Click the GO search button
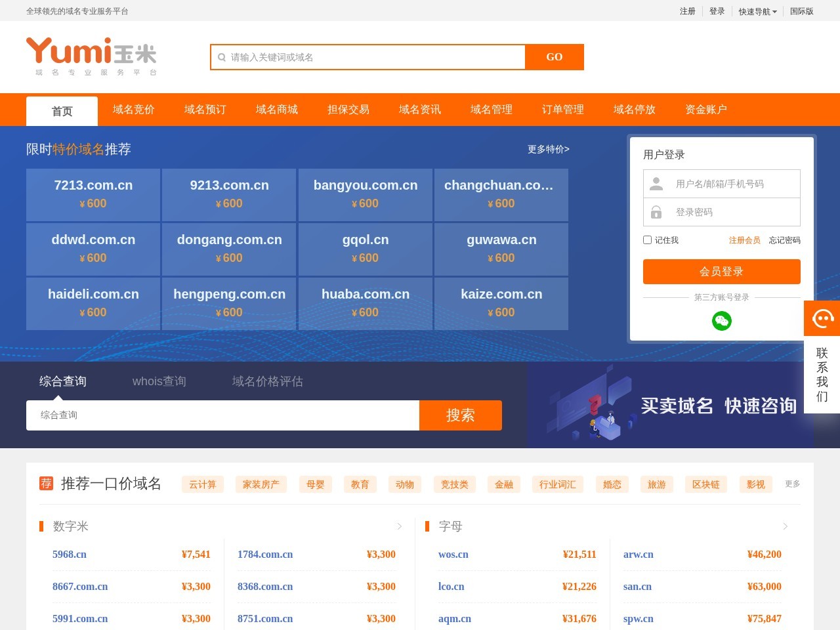Viewport: 840px width, 630px height. coord(554,57)
